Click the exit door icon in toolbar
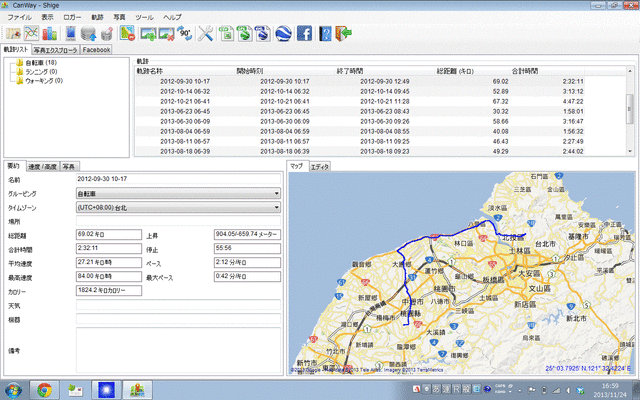This screenshot has height=400, width=640. (x=343, y=34)
